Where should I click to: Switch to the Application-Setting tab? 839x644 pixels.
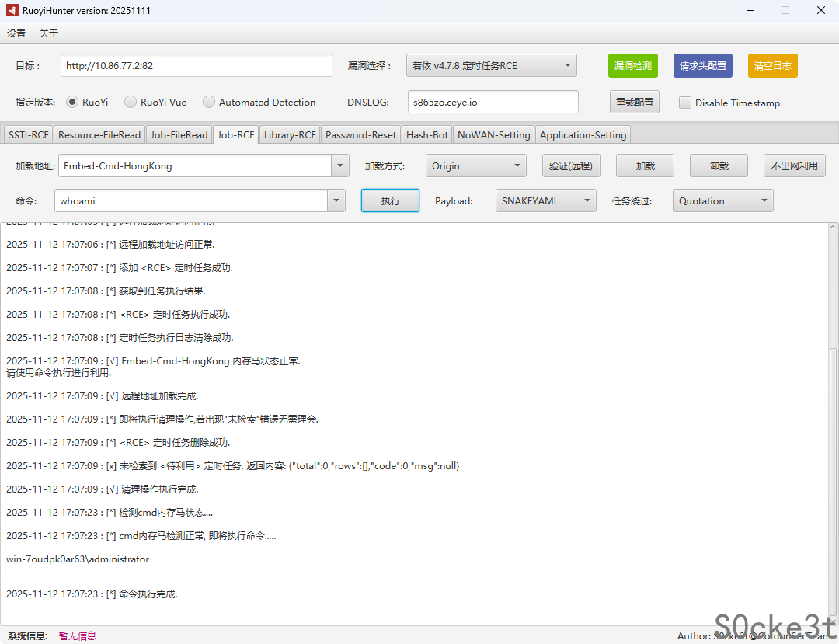[583, 135]
